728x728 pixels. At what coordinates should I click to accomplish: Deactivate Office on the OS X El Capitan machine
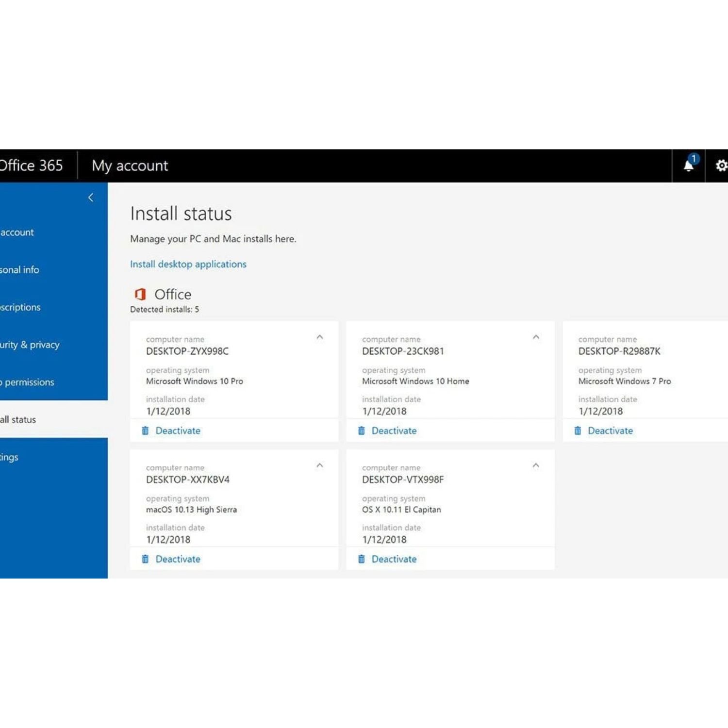pyautogui.click(x=394, y=559)
